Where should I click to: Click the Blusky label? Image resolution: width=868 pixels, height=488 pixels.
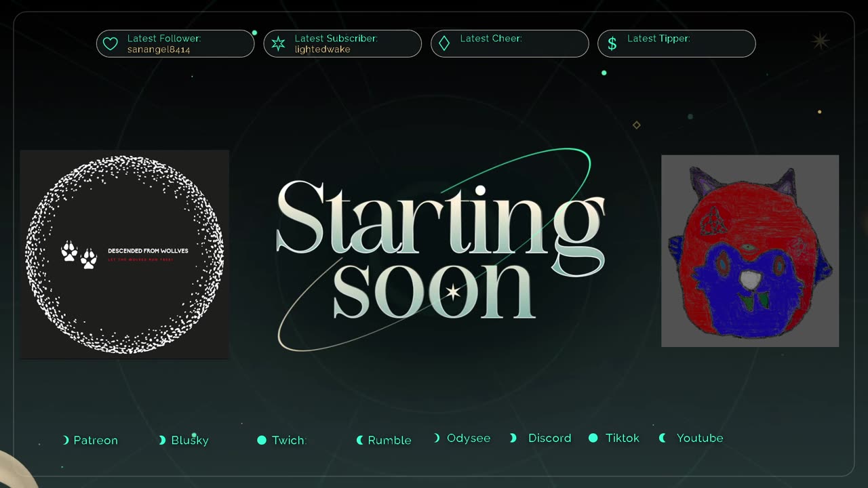coord(190,441)
